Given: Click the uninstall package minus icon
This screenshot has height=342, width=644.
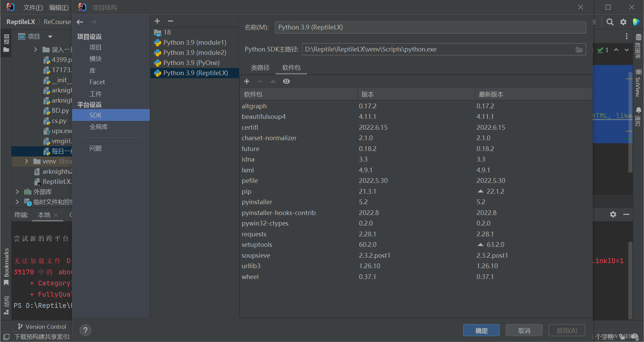Looking at the screenshot, I should click(260, 81).
